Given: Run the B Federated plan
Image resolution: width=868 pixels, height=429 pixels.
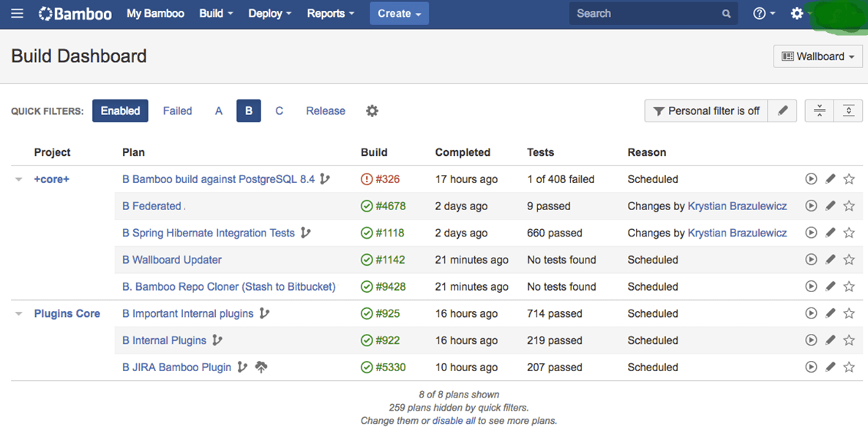Looking at the screenshot, I should tap(811, 206).
